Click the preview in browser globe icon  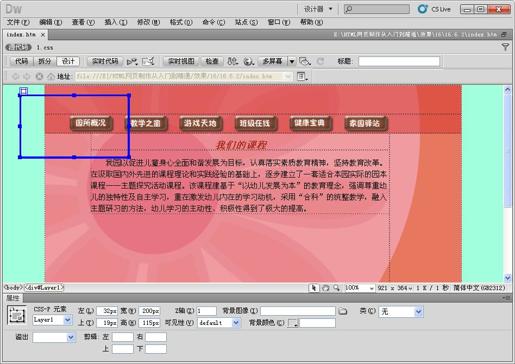248,61
